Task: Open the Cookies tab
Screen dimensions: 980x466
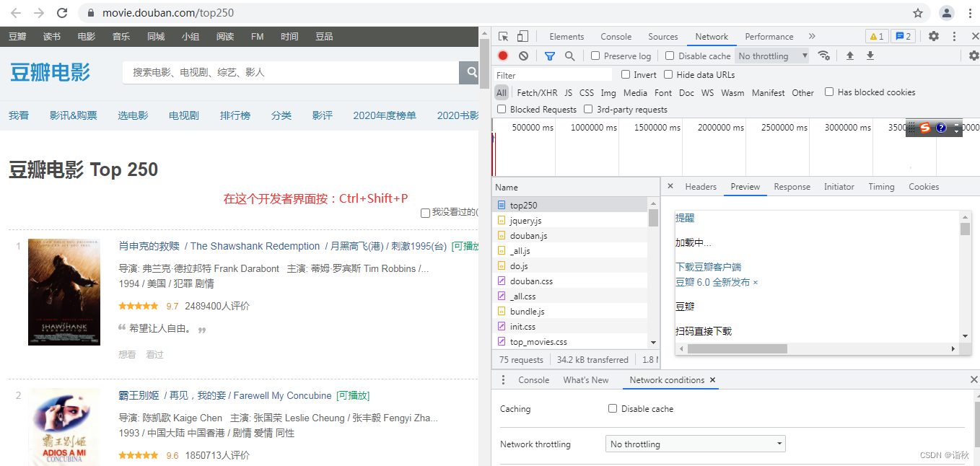Action: click(924, 186)
